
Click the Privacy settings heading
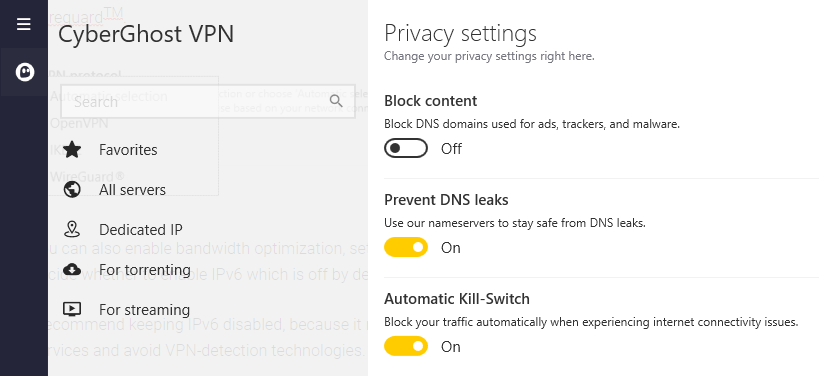(460, 33)
